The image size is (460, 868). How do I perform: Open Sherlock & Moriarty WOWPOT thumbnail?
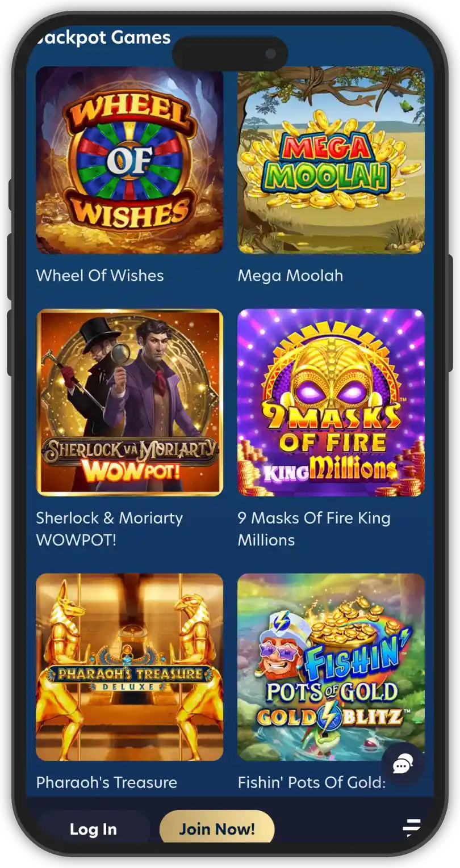[129, 402]
